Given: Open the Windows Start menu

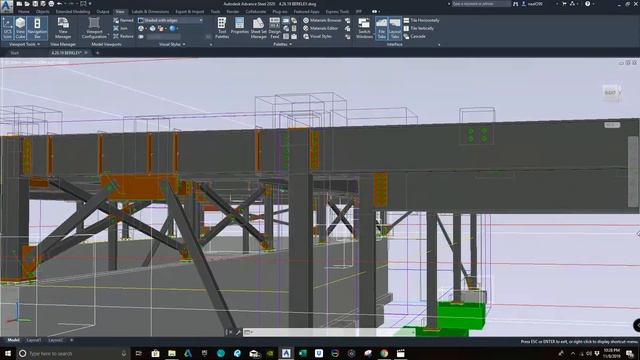Looking at the screenshot, I should coord(7,353).
